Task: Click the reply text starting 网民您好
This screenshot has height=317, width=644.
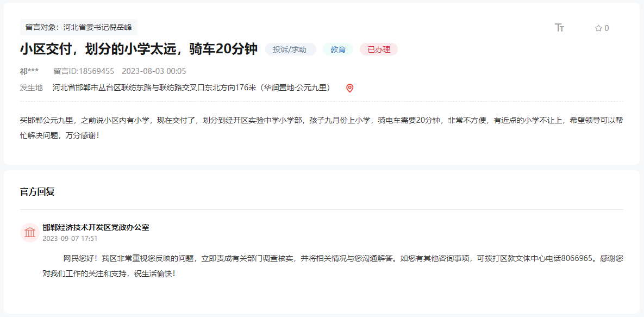Action: [333, 266]
